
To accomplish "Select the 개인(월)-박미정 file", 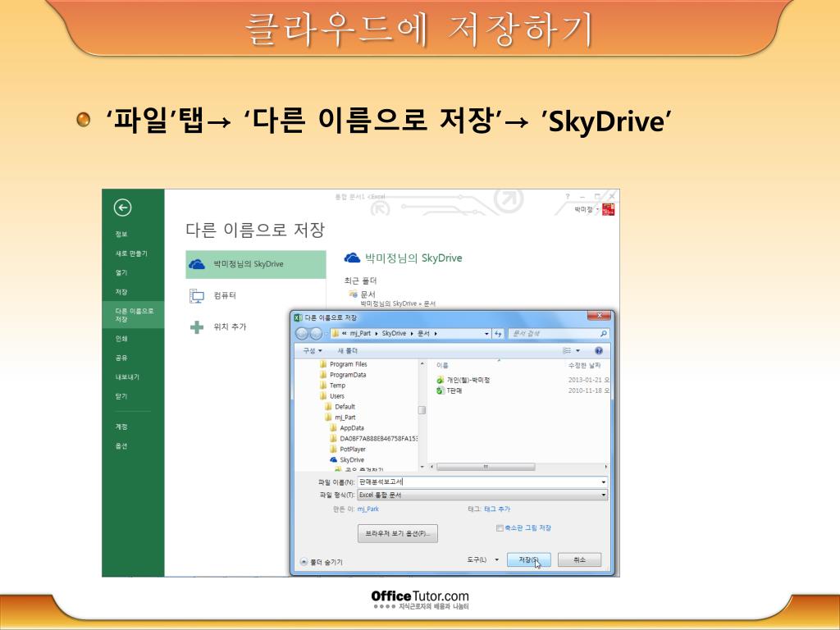I will coord(463,380).
